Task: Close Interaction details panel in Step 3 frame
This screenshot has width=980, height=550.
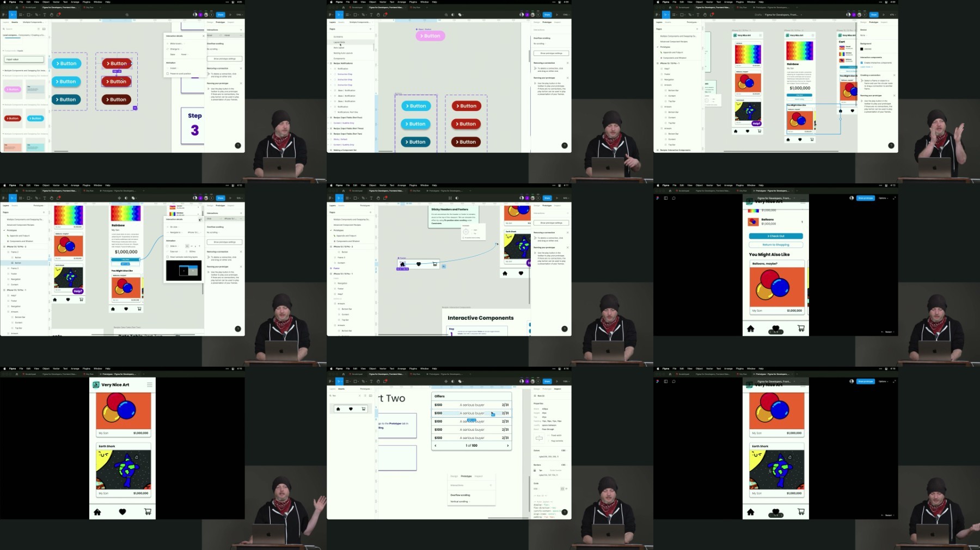Action: coord(203,36)
